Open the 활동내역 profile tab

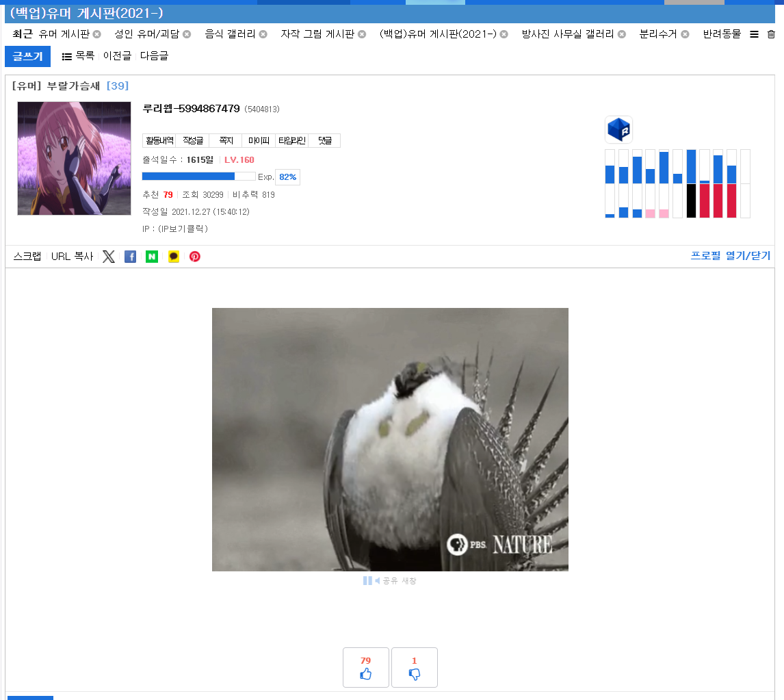click(159, 140)
